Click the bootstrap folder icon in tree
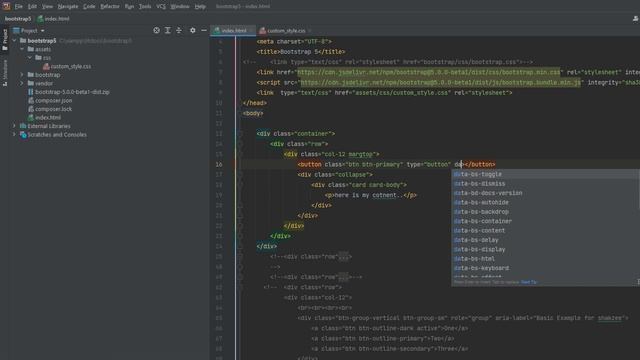This screenshot has height=360, width=640. point(31,75)
